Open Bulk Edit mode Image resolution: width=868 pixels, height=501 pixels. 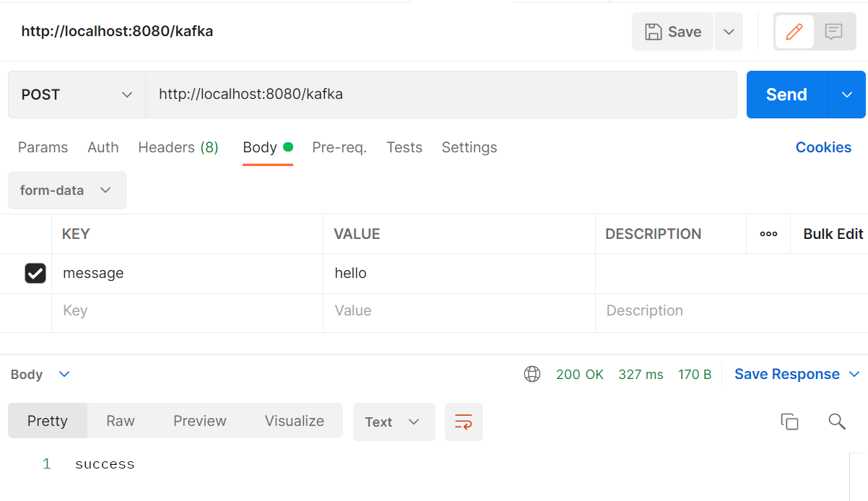833,234
